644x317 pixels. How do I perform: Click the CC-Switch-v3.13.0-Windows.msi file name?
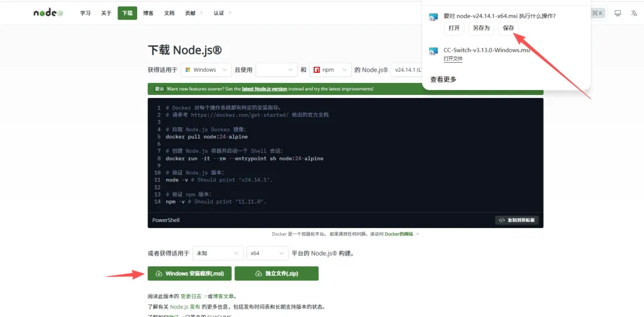point(487,50)
